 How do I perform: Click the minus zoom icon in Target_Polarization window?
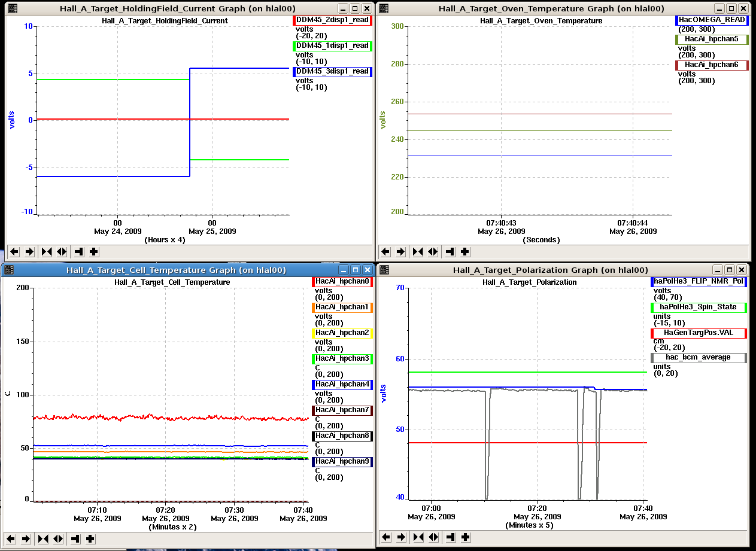[x=450, y=537]
